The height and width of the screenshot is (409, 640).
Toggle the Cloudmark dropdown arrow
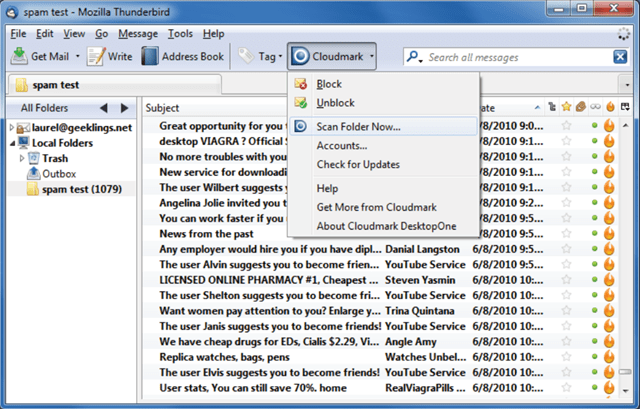(371, 56)
